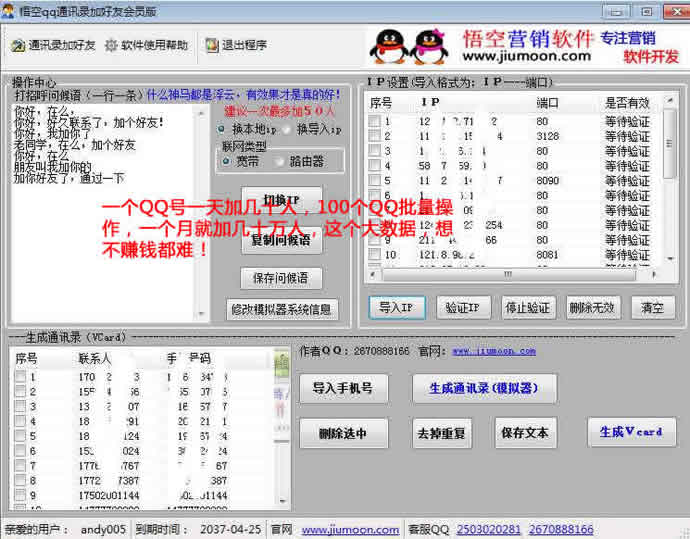Tick contact row 1 checkbox

coord(20,377)
